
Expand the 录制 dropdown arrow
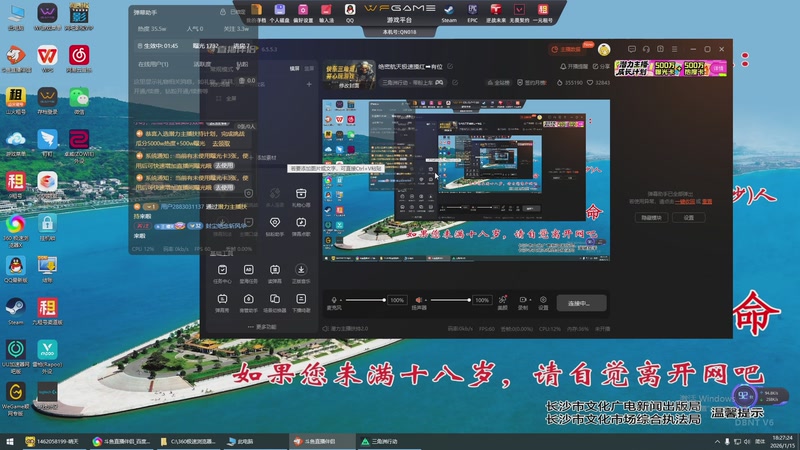(530, 300)
